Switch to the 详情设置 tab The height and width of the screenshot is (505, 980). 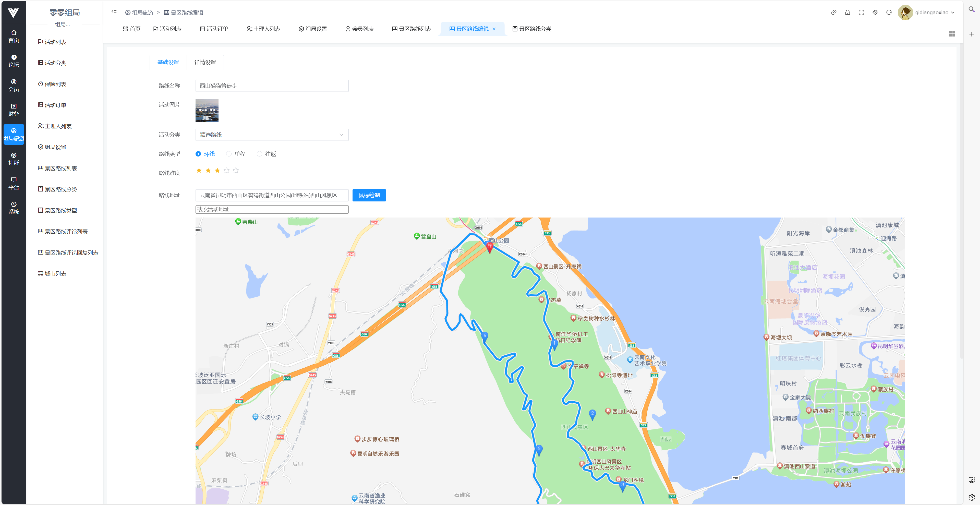(205, 62)
